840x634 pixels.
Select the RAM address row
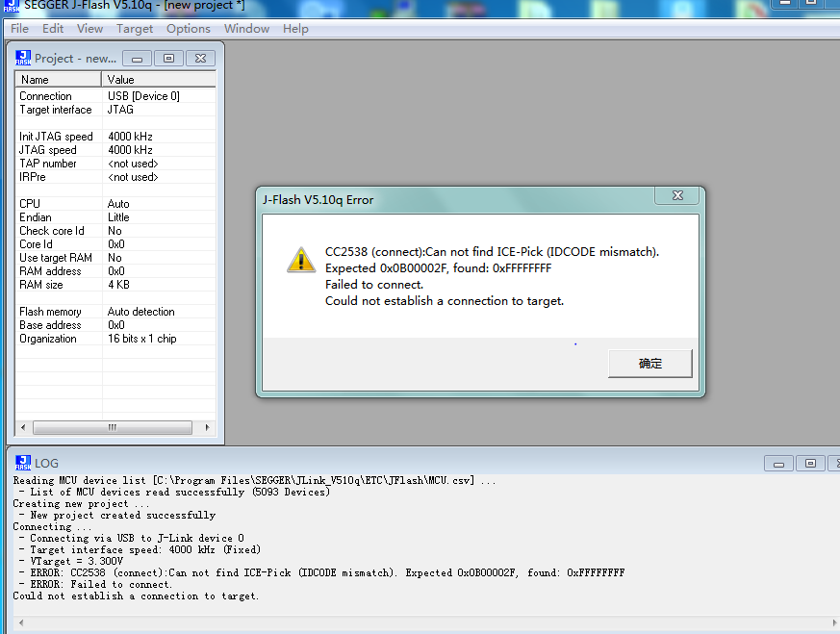115,271
